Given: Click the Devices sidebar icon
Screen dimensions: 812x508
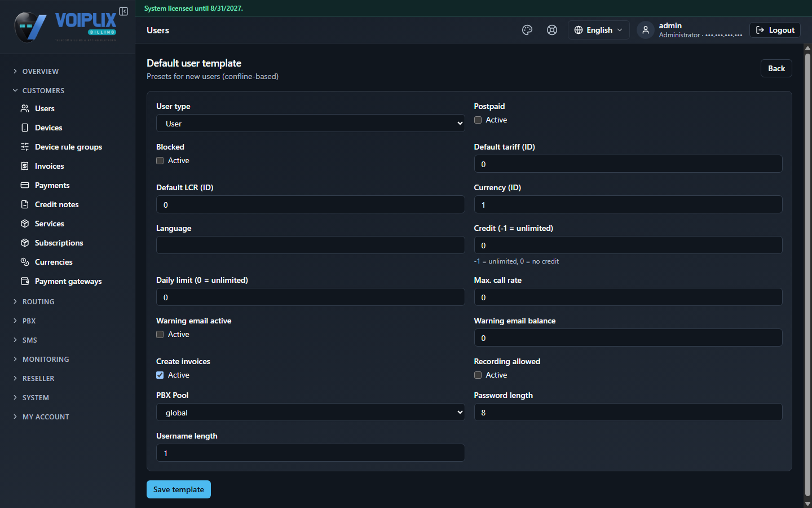Looking at the screenshot, I should point(25,128).
